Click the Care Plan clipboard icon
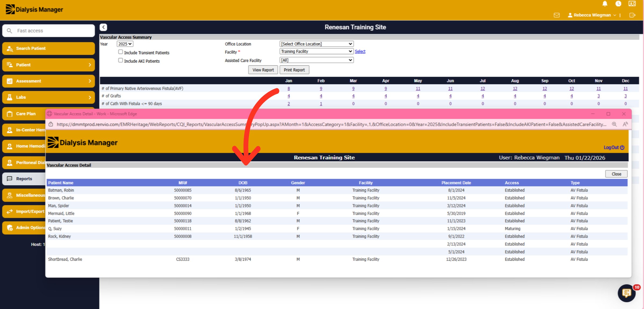Image resolution: width=644 pixels, height=309 pixels. (x=10, y=114)
